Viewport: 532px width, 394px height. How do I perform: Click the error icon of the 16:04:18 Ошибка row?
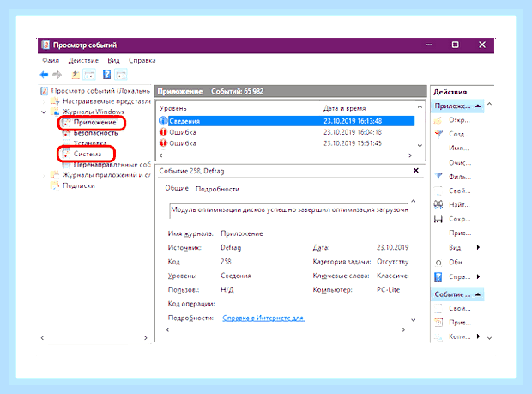click(163, 132)
